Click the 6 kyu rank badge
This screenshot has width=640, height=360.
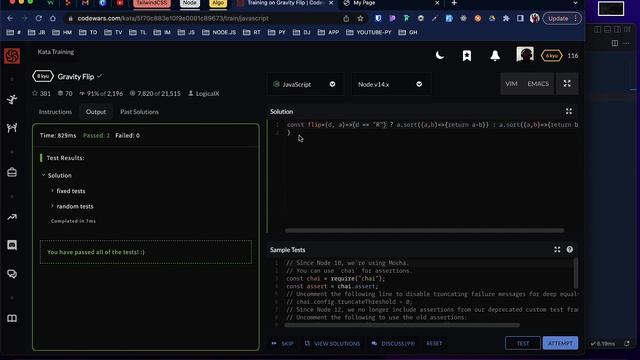pyautogui.click(x=551, y=56)
